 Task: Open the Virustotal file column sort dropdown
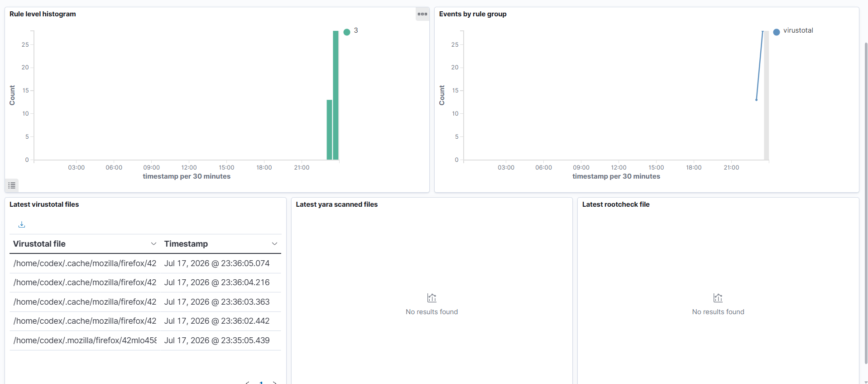tap(153, 244)
